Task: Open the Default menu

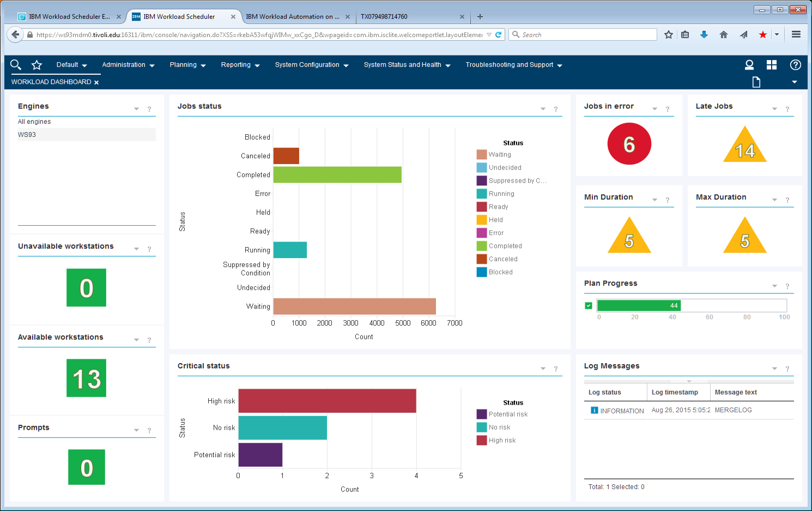Action: pyautogui.click(x=71, y=65)
